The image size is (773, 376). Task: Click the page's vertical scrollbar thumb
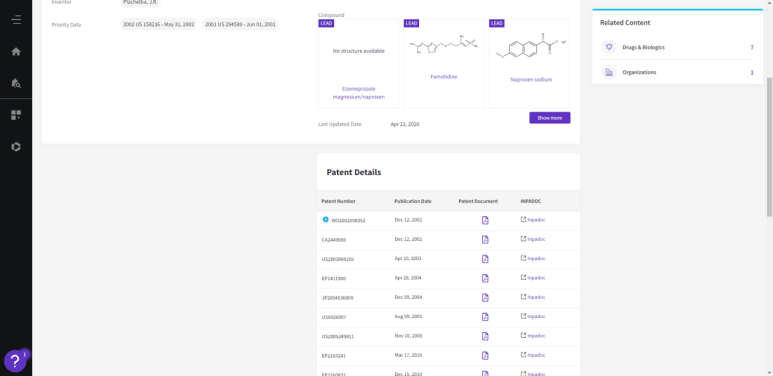click(x=769, y=146)
